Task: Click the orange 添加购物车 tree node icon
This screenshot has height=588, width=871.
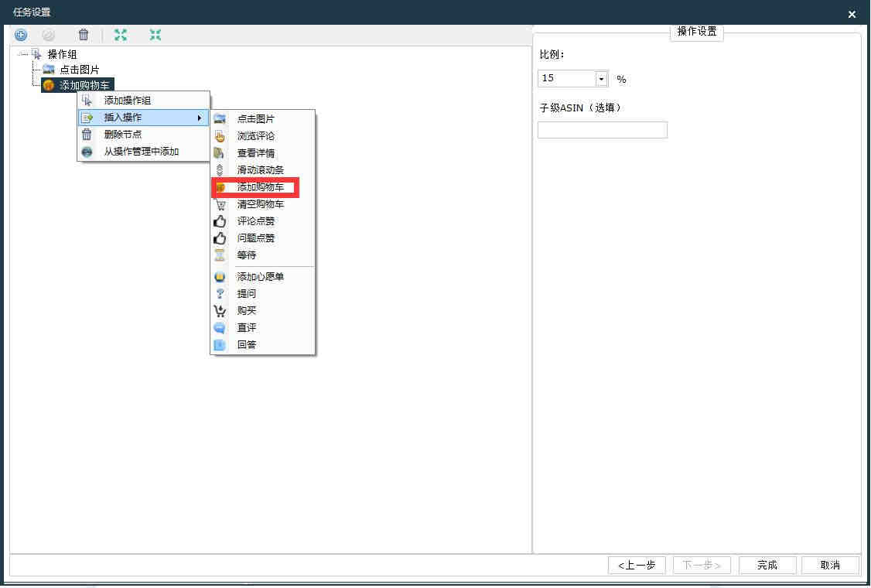Action: coord(49,86)
